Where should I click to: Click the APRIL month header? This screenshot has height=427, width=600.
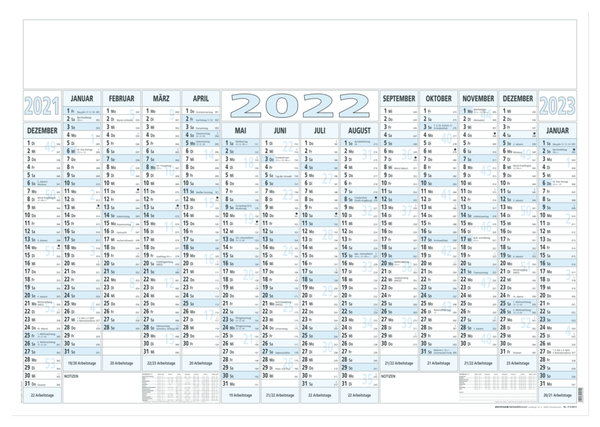[200, 100]
